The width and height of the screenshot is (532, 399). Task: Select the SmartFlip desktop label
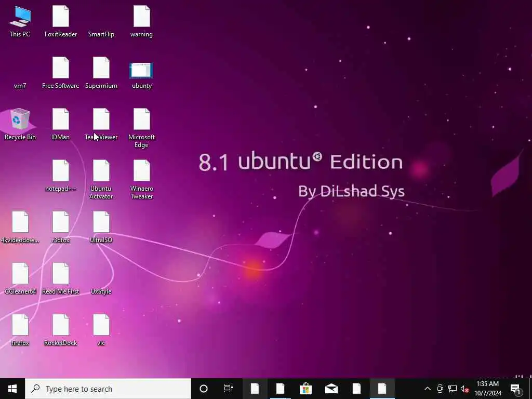click(x=101, y=34)
